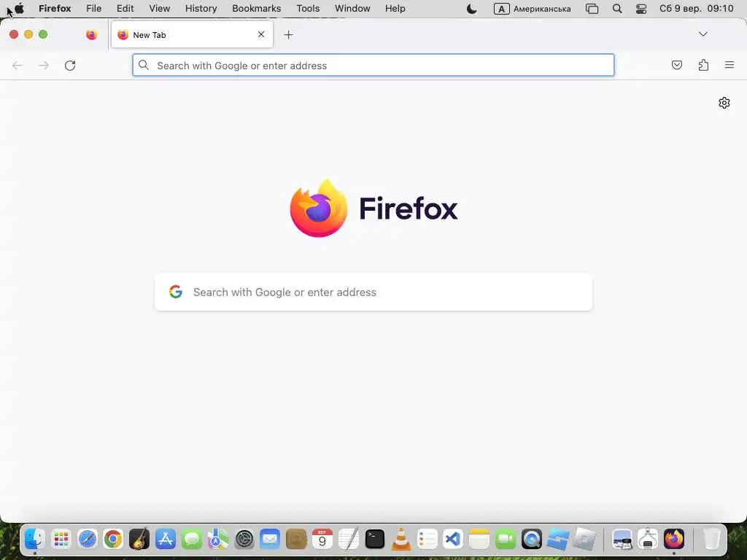Viewport: 747px width, 560px height.
Task: Open a new tab with plus button
Action: tap(288, 35)
